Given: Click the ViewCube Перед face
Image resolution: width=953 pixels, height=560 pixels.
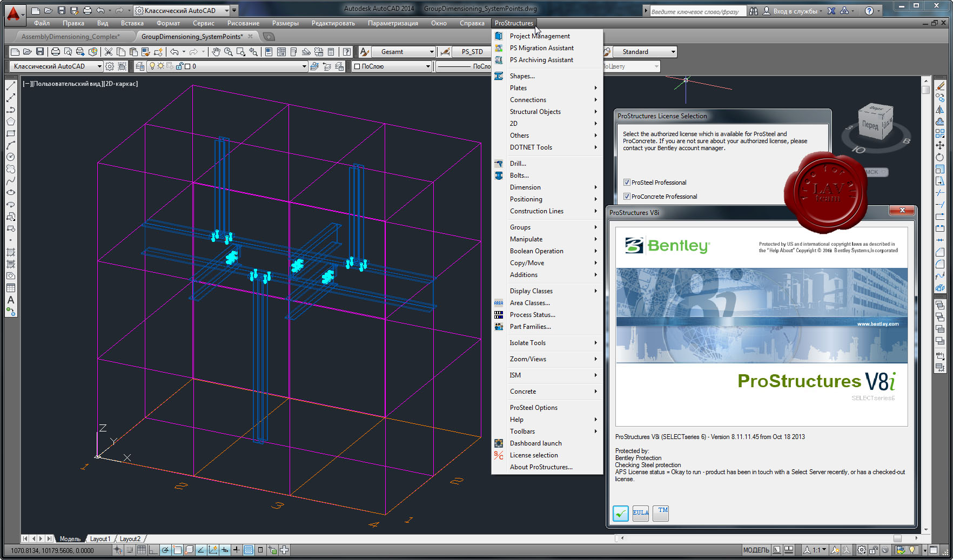Looking at the screenshot, I should point(870,125).
